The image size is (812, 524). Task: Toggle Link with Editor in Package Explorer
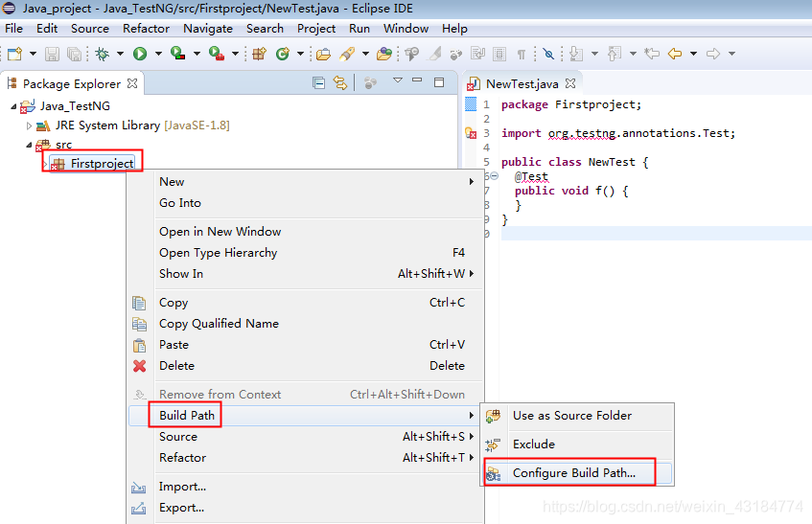(x=339, y=82)
